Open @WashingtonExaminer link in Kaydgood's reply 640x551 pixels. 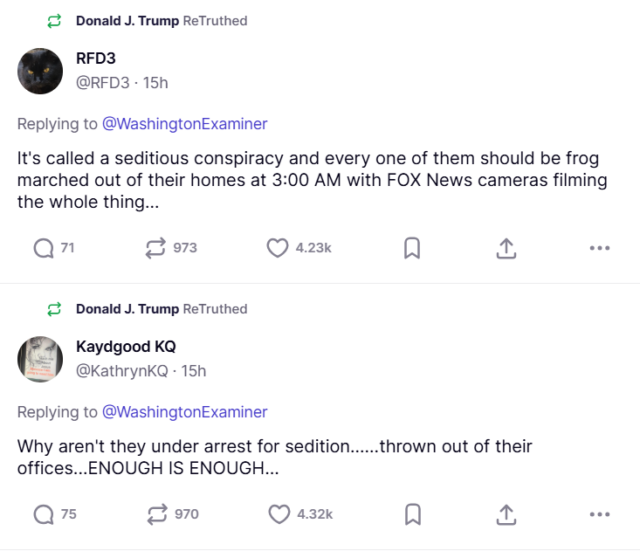point(185,412)
